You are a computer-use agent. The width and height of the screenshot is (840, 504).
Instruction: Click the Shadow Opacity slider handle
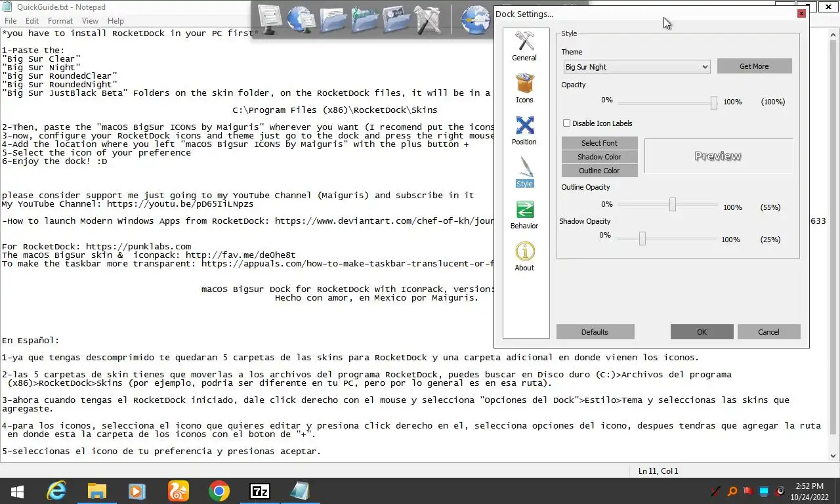coord(642,239)
